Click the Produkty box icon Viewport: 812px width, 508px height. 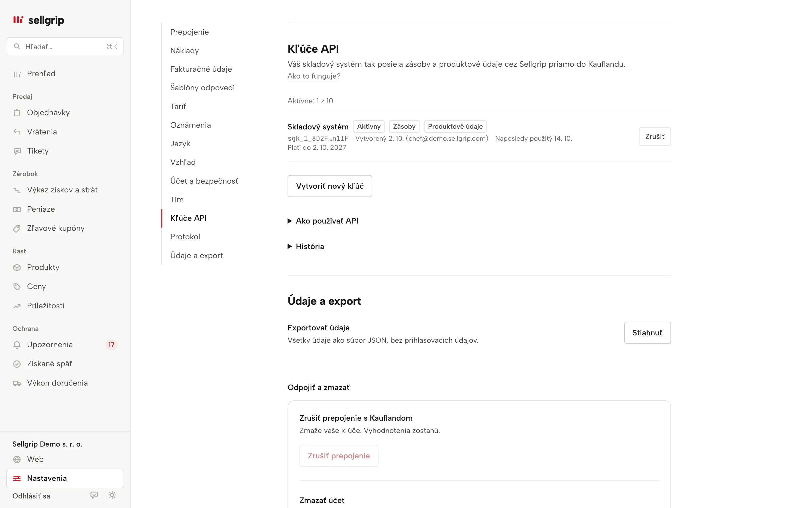(17, 267)
